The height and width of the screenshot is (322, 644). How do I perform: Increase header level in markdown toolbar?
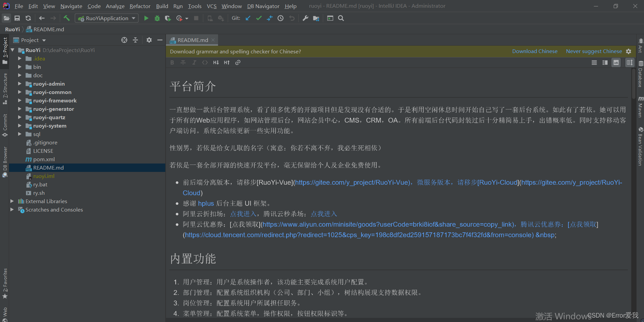227,62
